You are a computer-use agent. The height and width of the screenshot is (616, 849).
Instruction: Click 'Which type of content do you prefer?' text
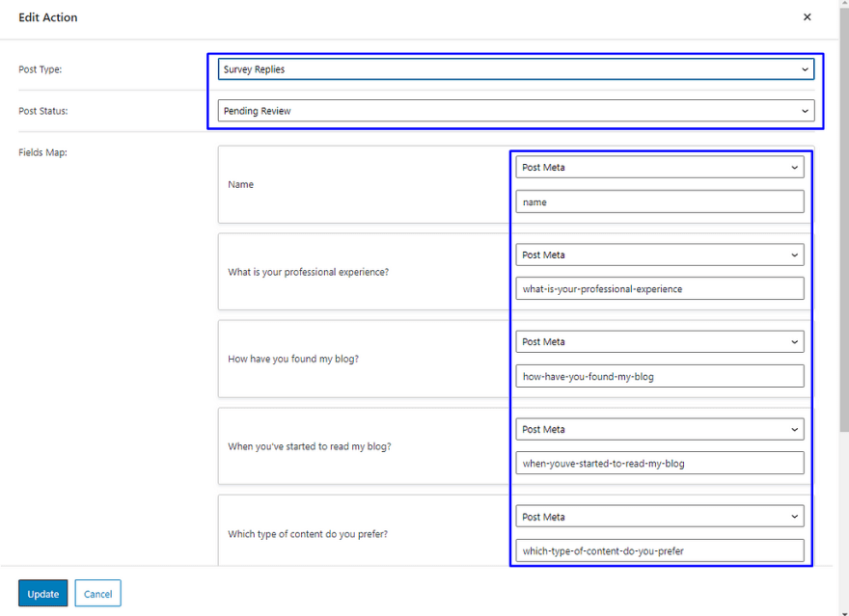308,534
